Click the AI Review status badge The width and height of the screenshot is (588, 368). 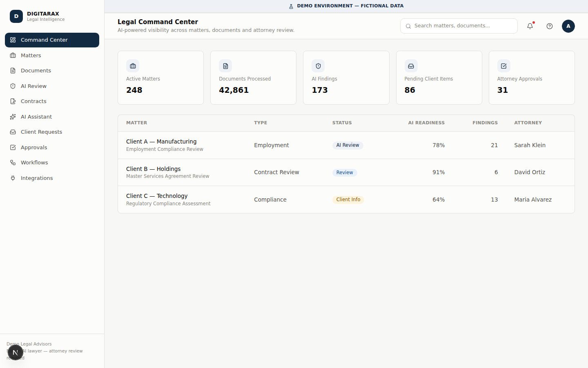pyautogui.click(x=347, y=145)
